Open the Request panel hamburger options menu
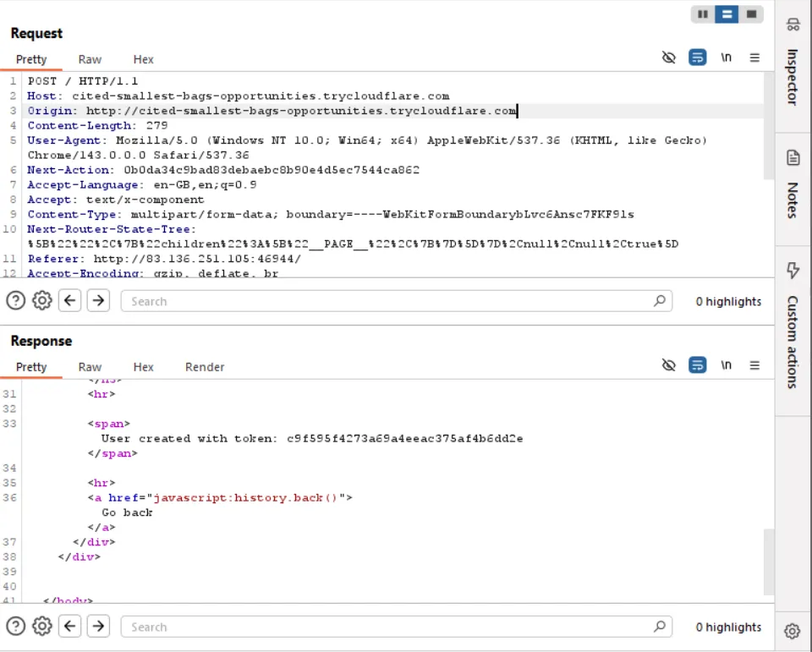 tap(754, 58)
